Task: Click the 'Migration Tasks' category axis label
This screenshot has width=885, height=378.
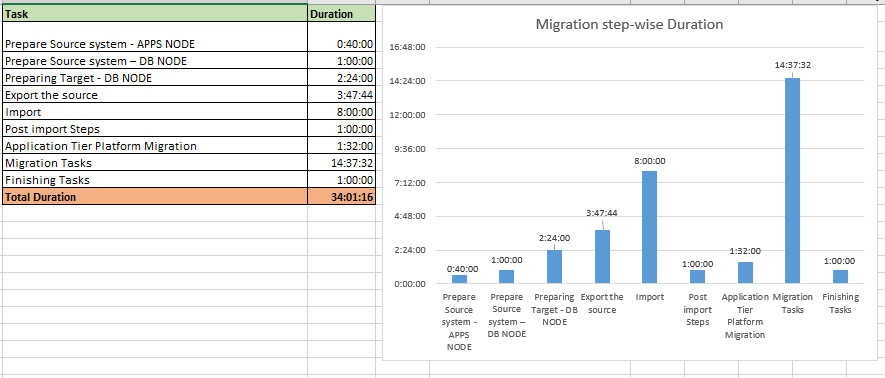Action: point(792,304)
